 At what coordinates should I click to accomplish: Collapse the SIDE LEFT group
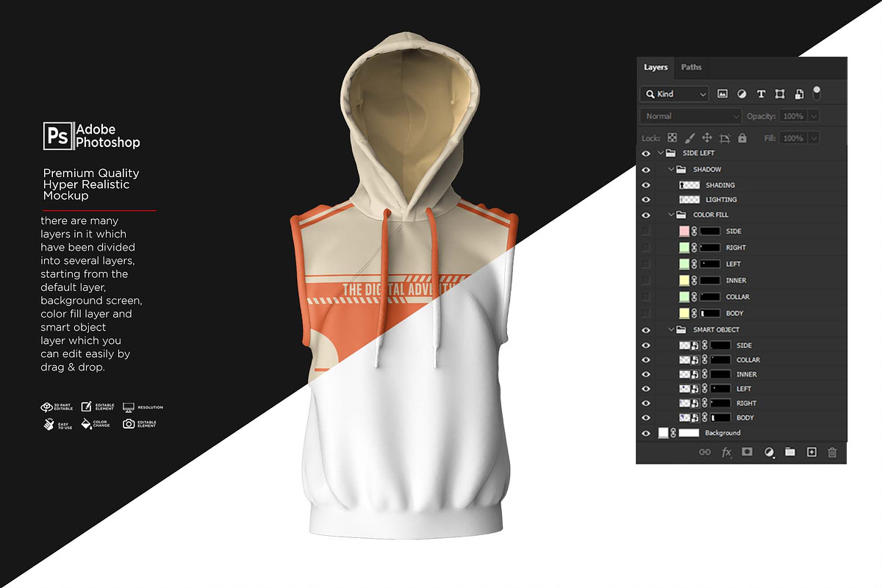click(x=660, y=153)
